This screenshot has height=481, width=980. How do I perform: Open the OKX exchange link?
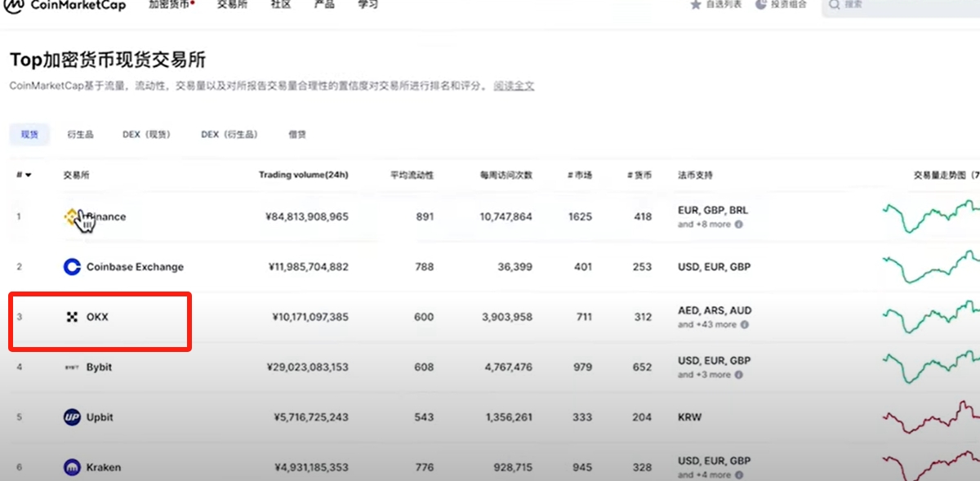(x=97, y=317)
